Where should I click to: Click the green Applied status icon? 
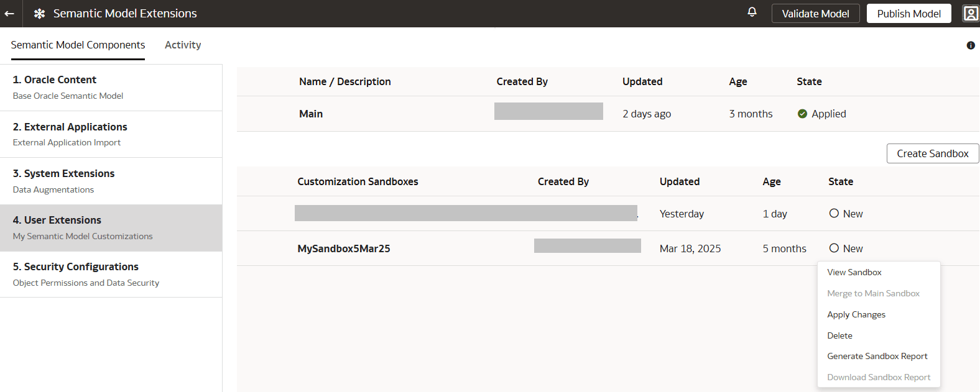[802, 114]
